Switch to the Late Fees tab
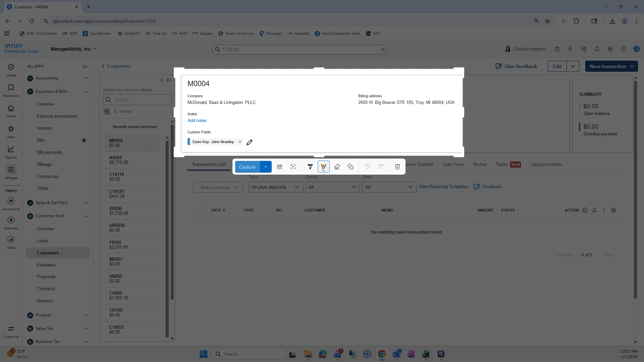Screen dimensions: 644x362 [453, 164]
